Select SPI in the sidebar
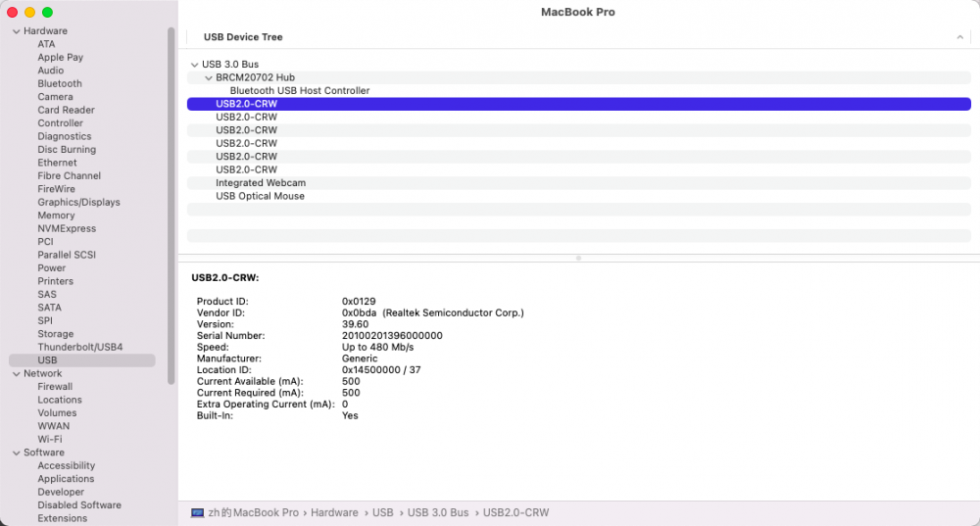 45,320
